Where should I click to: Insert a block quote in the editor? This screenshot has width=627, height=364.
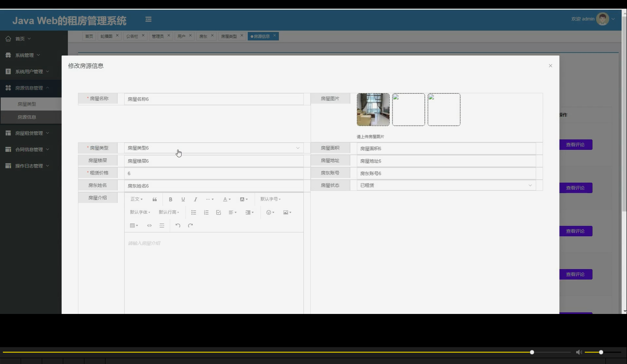tap(155, 199)
